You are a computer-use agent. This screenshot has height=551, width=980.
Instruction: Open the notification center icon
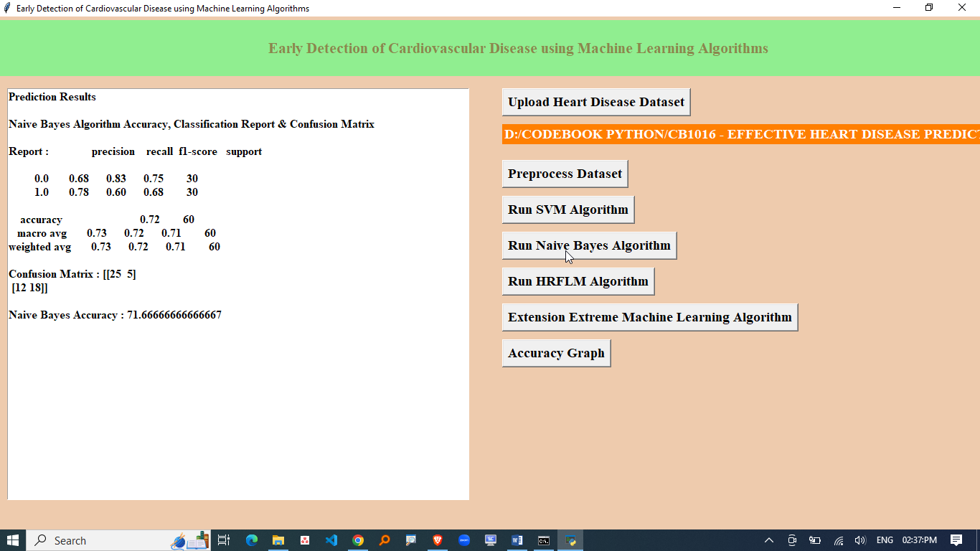[956, 540]
